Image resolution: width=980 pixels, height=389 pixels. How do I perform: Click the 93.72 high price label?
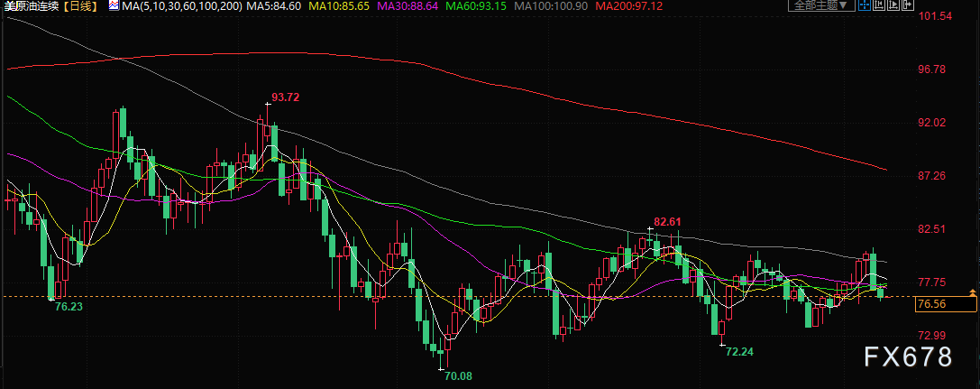point(286,97)
